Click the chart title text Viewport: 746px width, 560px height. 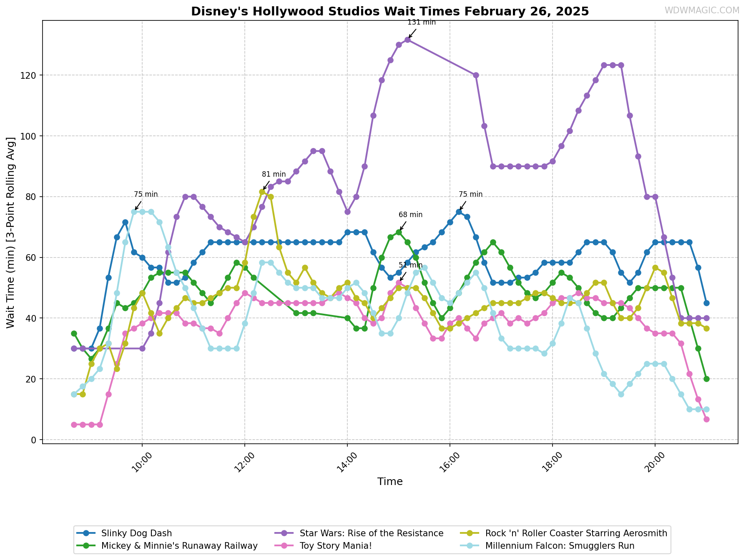(390, 11)
